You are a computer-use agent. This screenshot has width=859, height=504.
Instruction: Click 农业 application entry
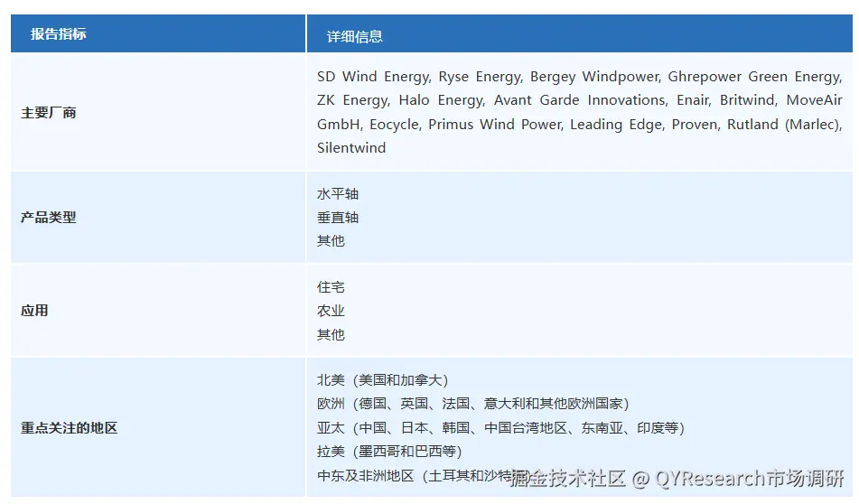click(x=331, y=311)
